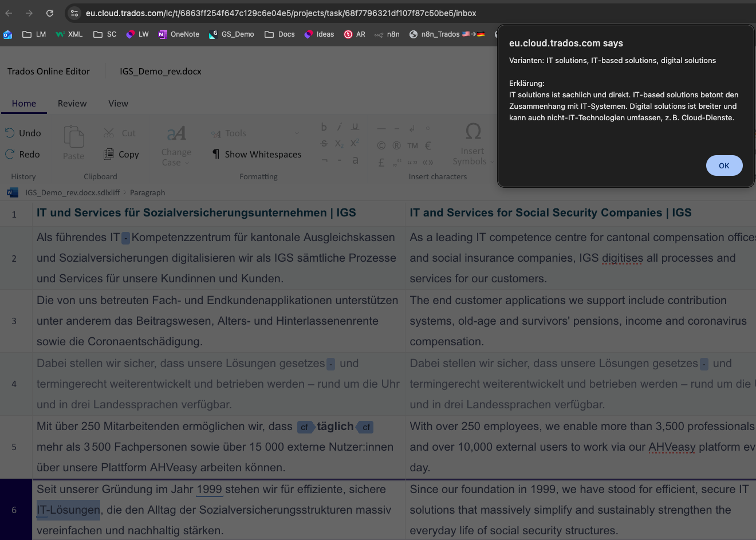Expand the Change Case dropdown
Image resolution: width=756 pixels, height=540 pixels.
point(186,163)
